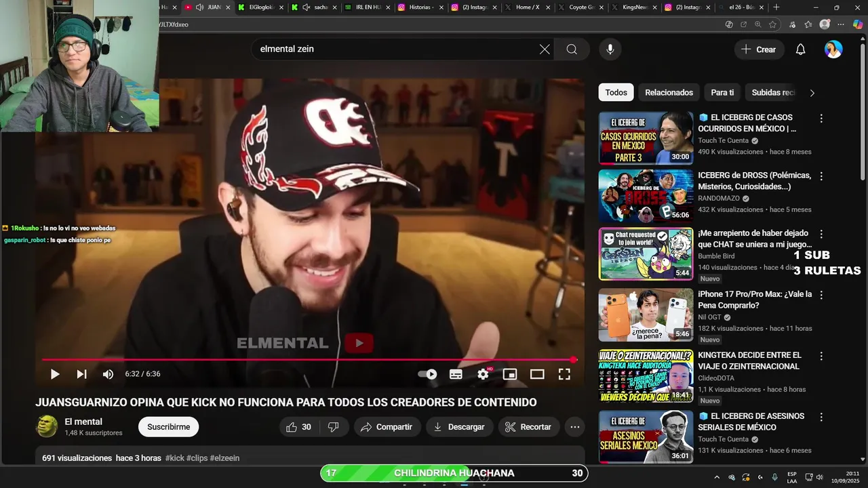Open options for KINGTEKA DECIDE video
The height and width of the screenshot is (488, 868).
tap(821, 356)
